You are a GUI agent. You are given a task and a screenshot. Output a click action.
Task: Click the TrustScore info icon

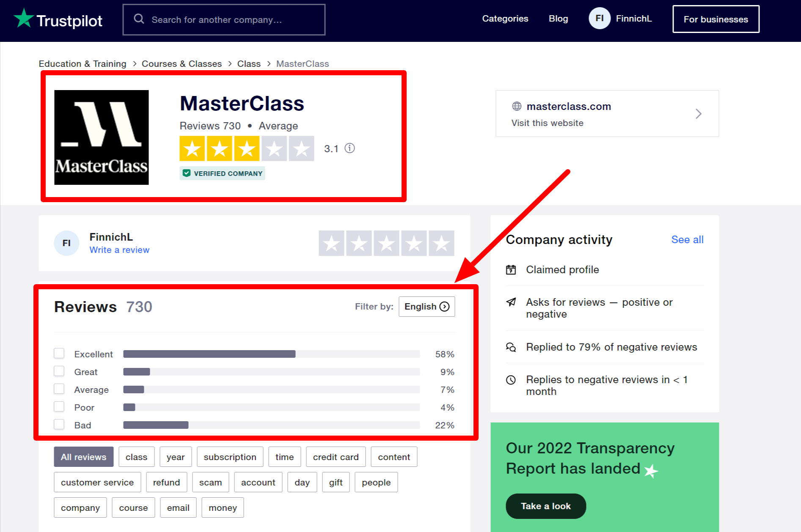point(350,148)
